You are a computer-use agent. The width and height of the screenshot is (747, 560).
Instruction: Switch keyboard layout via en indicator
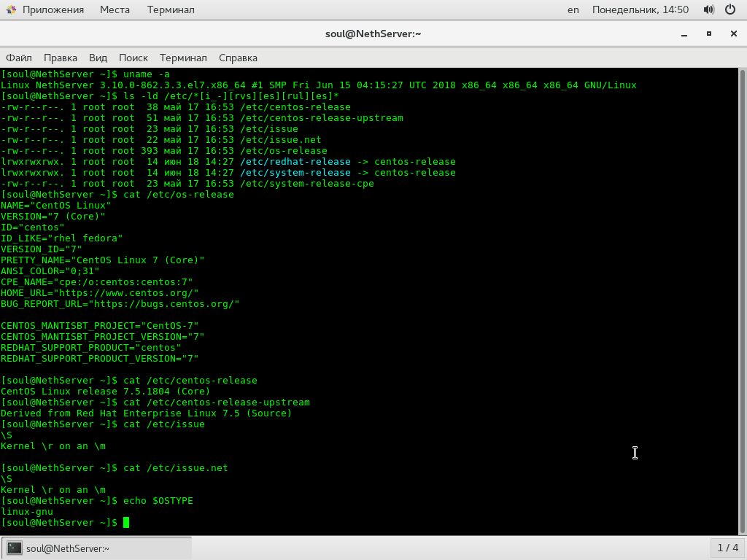coord(573,9)
